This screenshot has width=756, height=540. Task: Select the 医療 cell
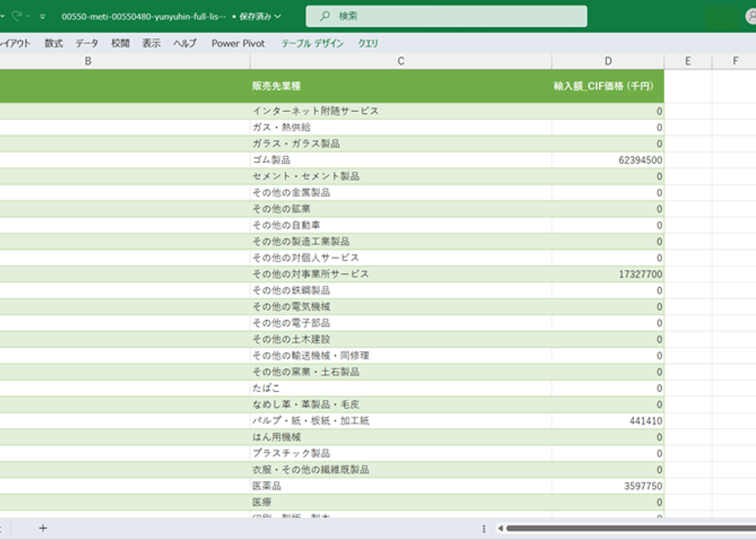point(401,502)
